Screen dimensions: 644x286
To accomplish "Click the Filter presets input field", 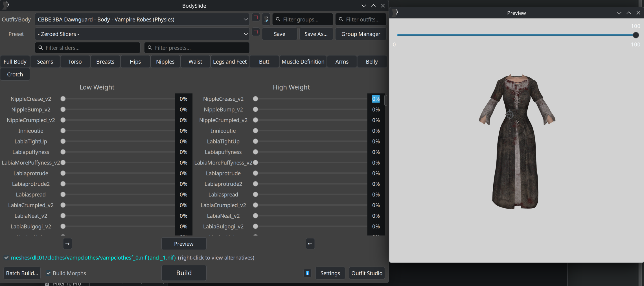I will (200, 48).
